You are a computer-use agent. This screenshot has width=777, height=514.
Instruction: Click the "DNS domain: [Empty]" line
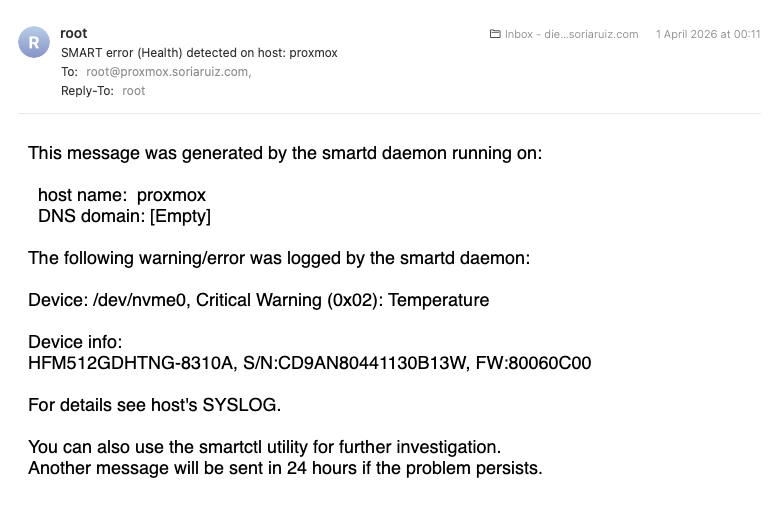124,216
